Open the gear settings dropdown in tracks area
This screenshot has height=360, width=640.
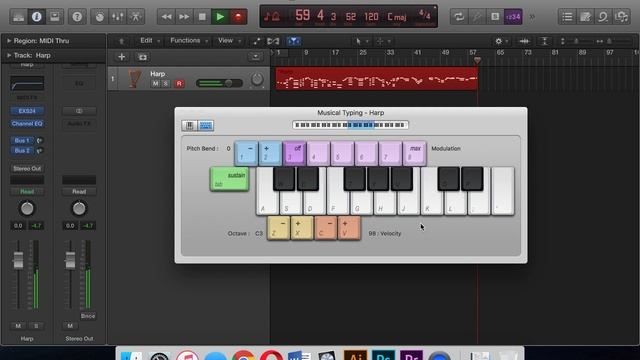(501, 41)
